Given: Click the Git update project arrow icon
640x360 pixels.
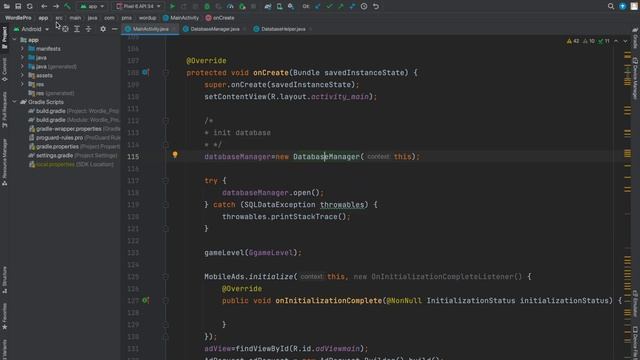Looking at the screenshot, I should (x=318, y=7).
